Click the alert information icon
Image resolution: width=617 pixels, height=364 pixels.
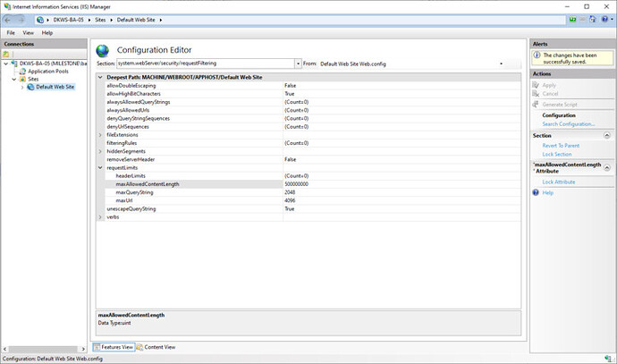537,55
